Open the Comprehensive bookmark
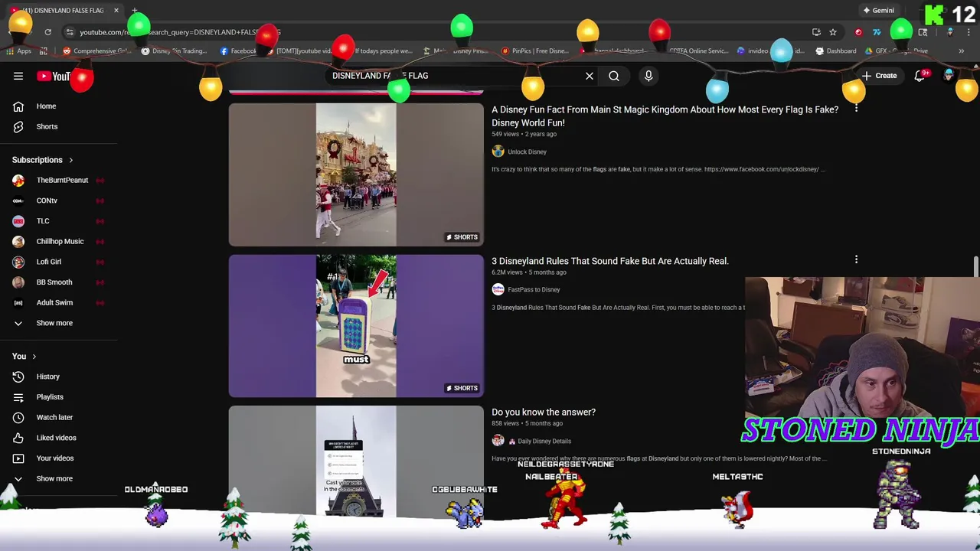 coord(96,51)
